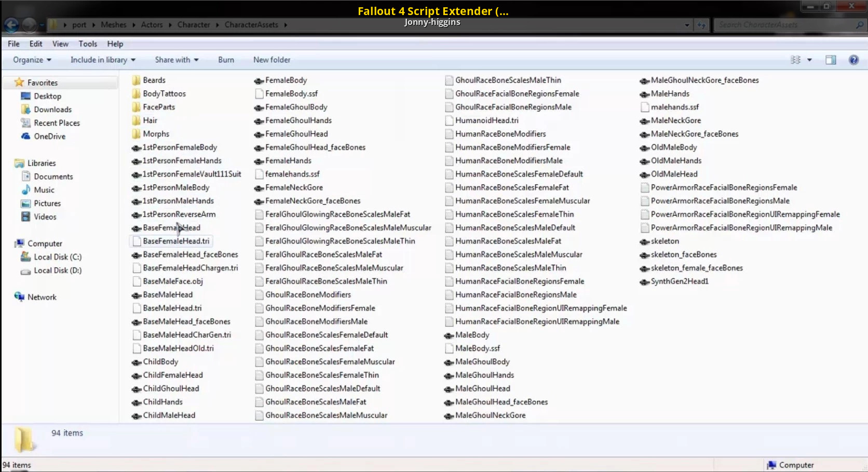Open the Include in library dropdown

click(103, 60)
